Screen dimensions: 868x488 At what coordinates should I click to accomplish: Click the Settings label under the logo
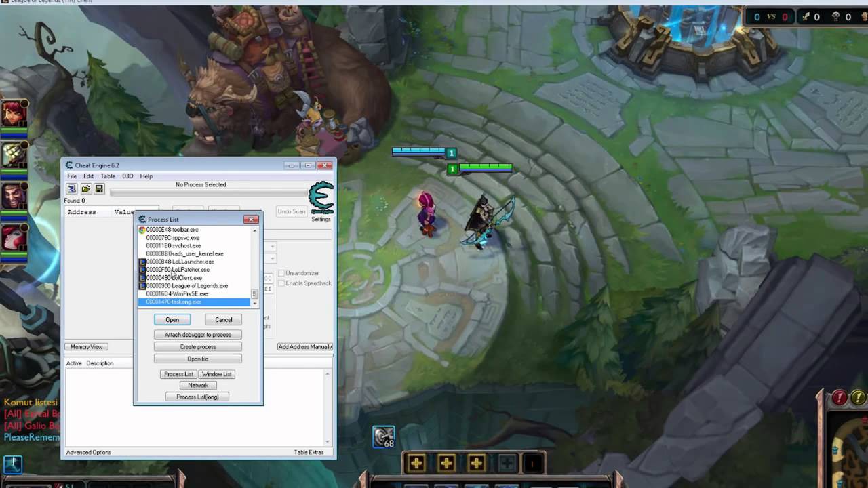[321, 219]
